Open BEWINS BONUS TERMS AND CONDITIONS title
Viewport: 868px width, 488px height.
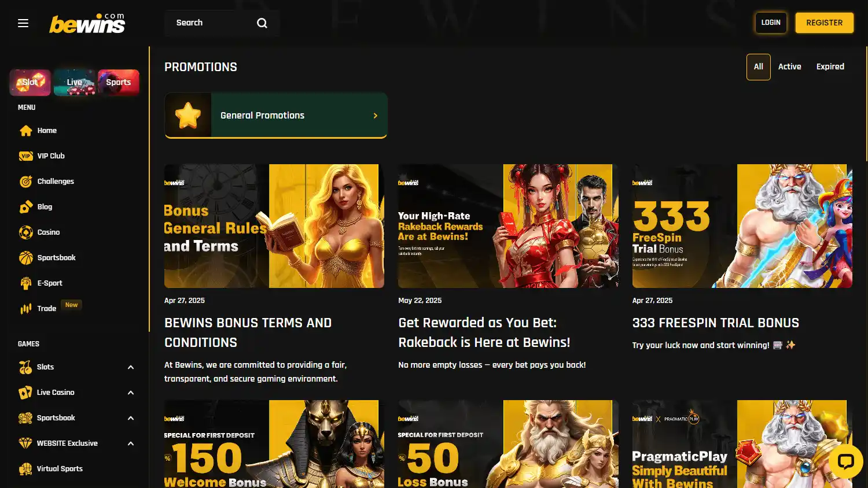[x=248, y=332]
